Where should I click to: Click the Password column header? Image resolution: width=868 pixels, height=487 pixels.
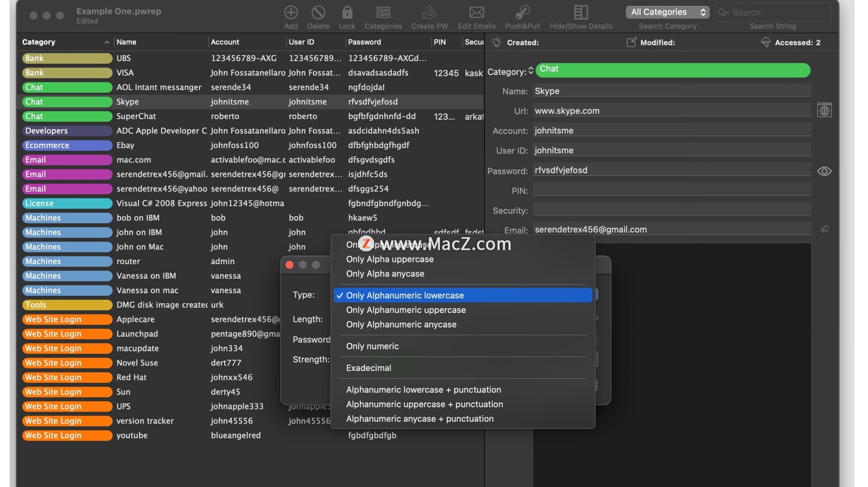coord(388,42)
